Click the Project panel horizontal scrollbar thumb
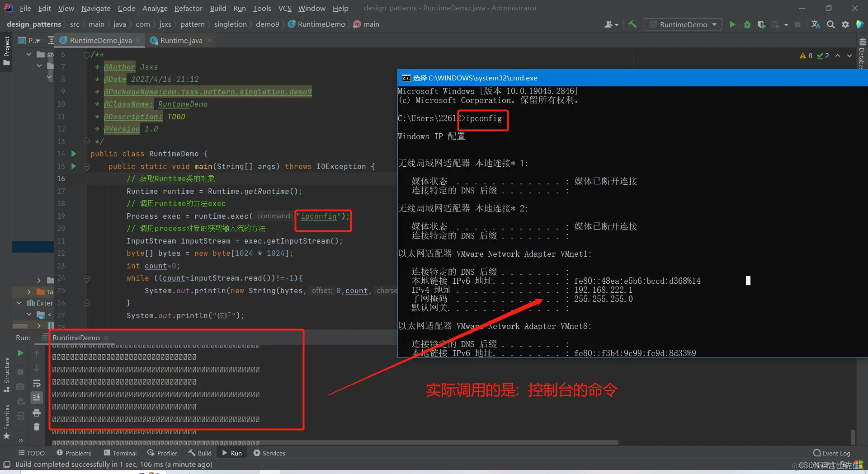This screenshot has width=868, height=474. coord(20,326)
